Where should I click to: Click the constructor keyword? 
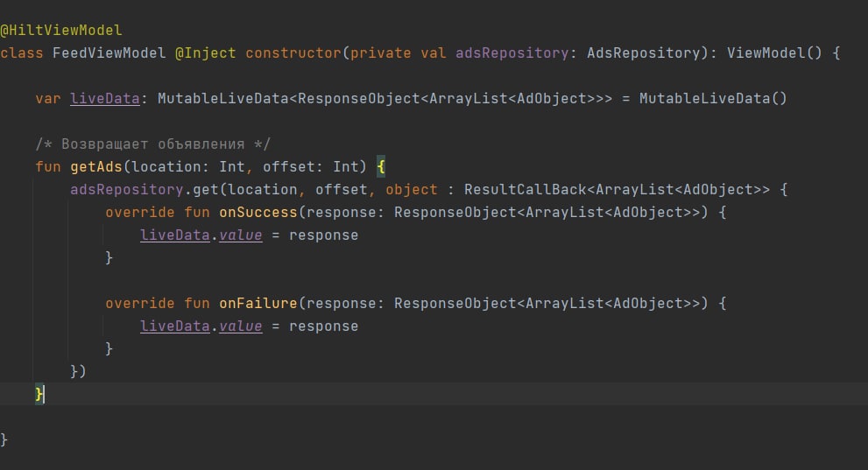coord(293,53)
